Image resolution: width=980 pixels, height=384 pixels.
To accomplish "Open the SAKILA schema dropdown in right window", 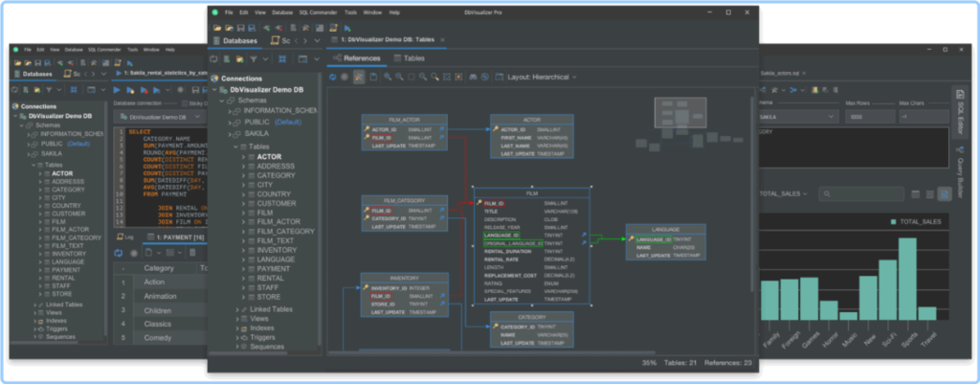I will 798,117.
